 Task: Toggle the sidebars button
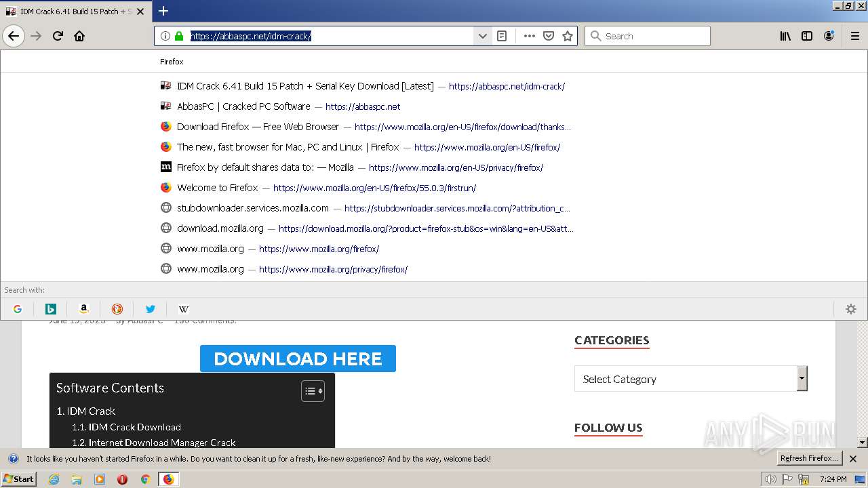click(x=807, y=36)
